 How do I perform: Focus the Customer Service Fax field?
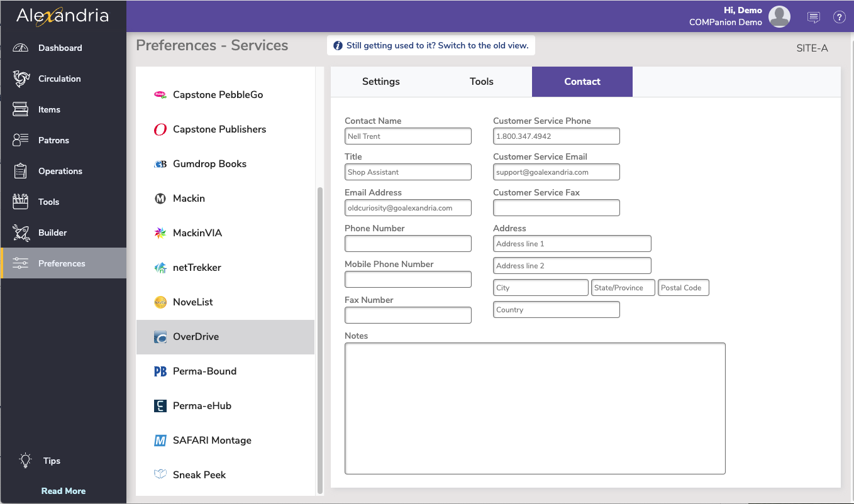click(556, 208)
